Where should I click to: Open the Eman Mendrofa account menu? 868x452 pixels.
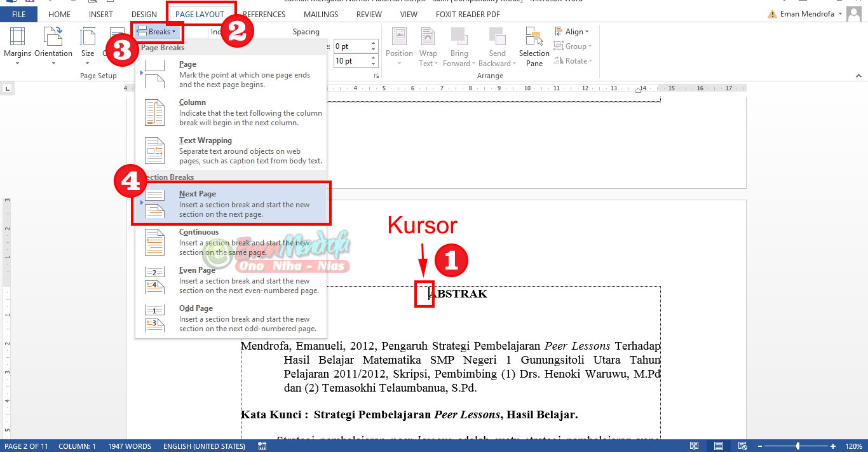pyautogui.click(x=810, y=14)
